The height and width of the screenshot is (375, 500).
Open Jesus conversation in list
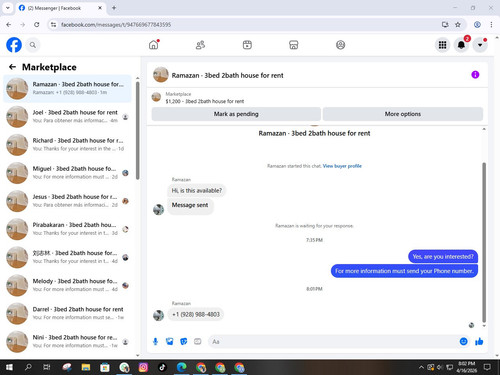(x=67, y=201)
